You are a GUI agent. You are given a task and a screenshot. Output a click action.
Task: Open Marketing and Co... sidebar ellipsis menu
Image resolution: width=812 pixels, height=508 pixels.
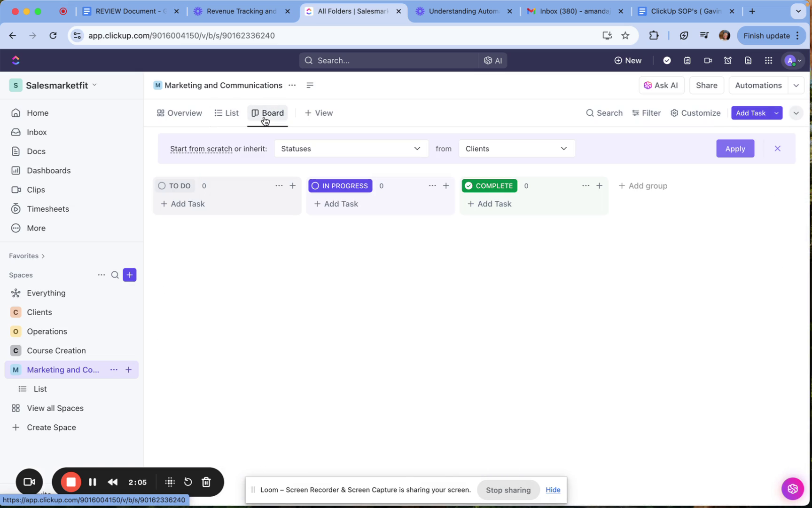pyautogui.click(x=114, y=370)
